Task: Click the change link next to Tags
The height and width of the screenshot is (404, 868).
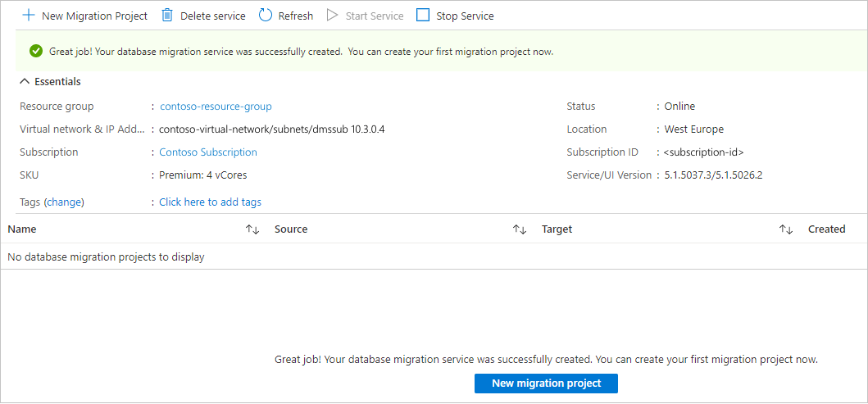Action: click(64, 202)
